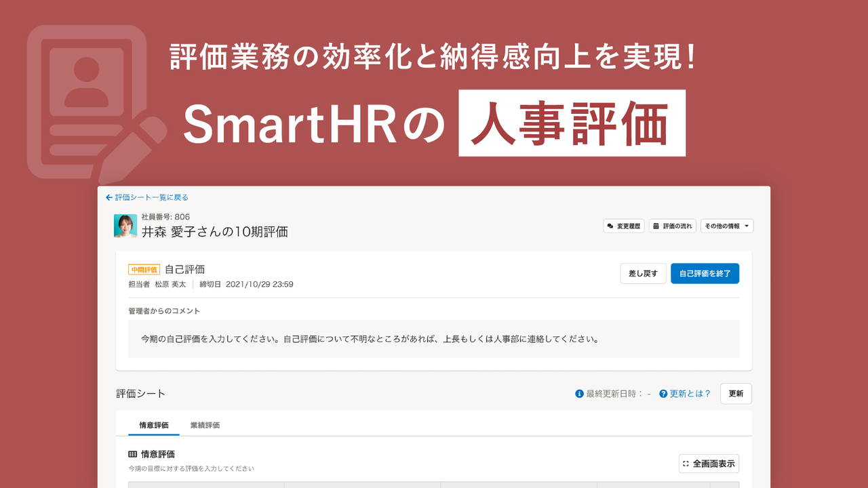Click the text 今期の目標に対する評価を入力してください
Image resolution: width=868 pixels, height=488 pixels.
click(x=191, y=468)
